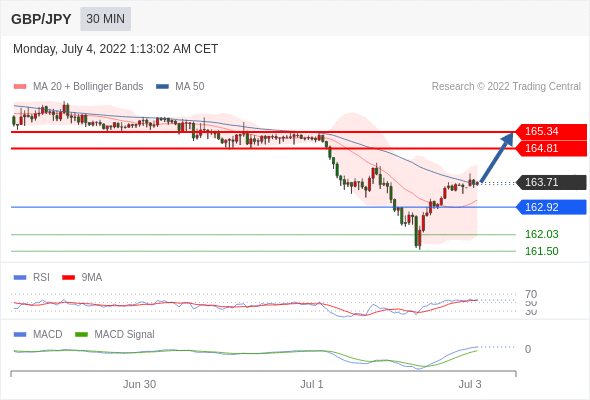This screenshot has height=400, width=590.
Task: Click the MA 20 + Bollinger Bands legend swatch
Action: click(20, 87)
